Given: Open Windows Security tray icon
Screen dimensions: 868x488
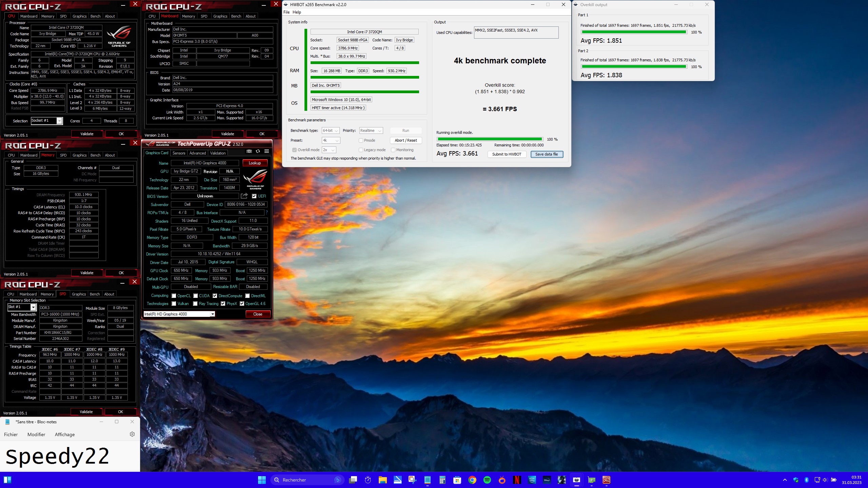Looking at the screenshot, I should (x=796, y=480).
